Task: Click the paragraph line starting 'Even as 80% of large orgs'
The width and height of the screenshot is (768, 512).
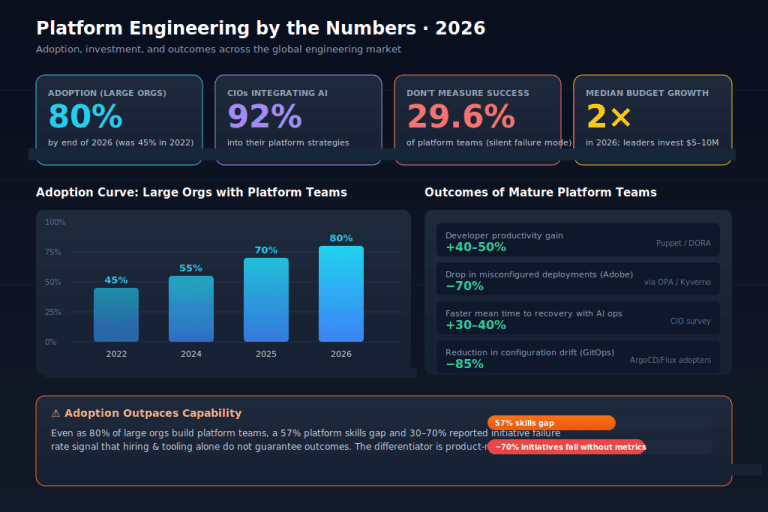Action: [306, 433]
